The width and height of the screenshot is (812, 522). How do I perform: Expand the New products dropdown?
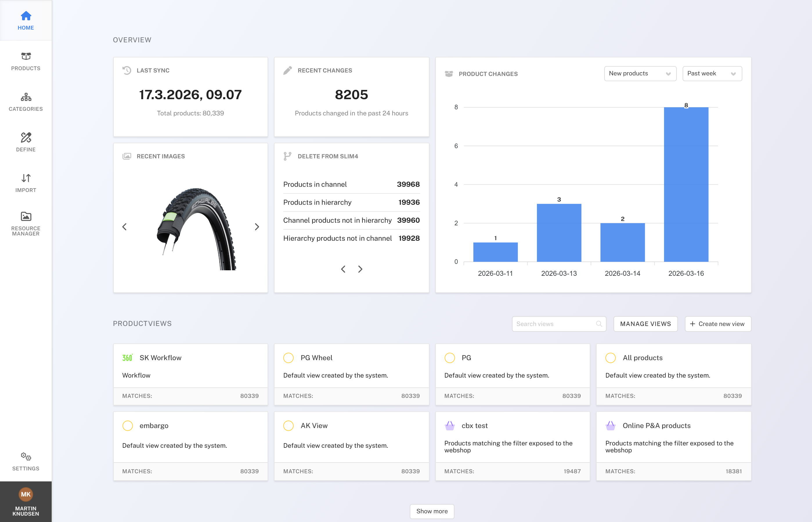coord(640,74)
